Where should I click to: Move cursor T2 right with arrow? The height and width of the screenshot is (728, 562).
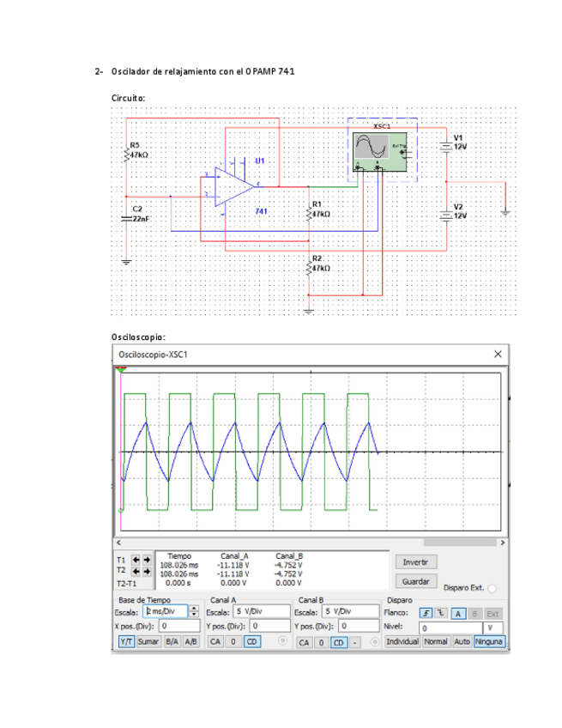pos(147,570)
